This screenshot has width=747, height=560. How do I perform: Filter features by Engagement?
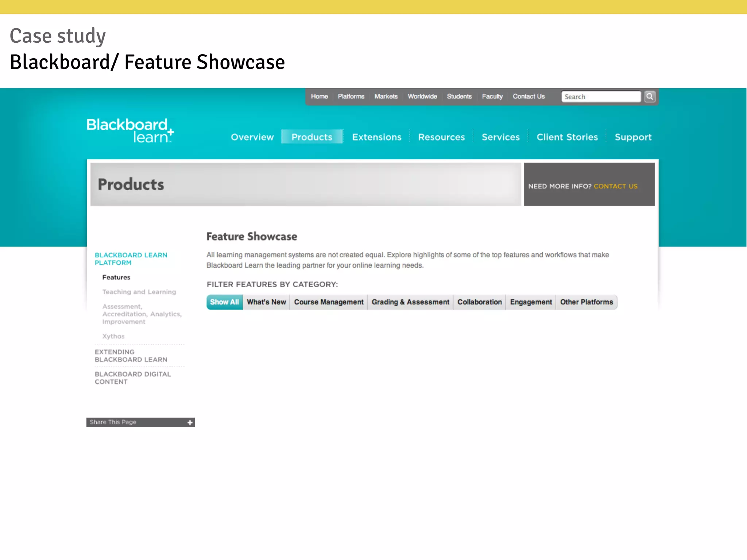click(531, 302)
